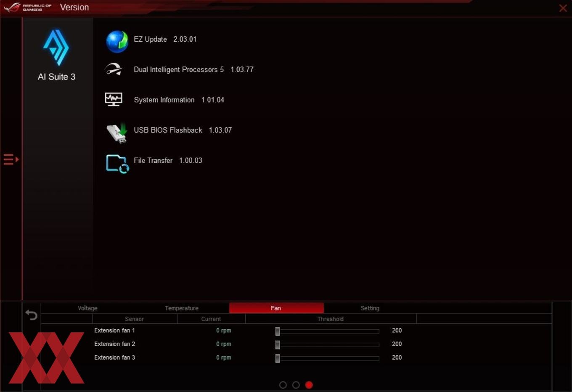The height and width of the screenshot is (392, 572).
Task: Select the third red page dot
Action: point(309,385)
